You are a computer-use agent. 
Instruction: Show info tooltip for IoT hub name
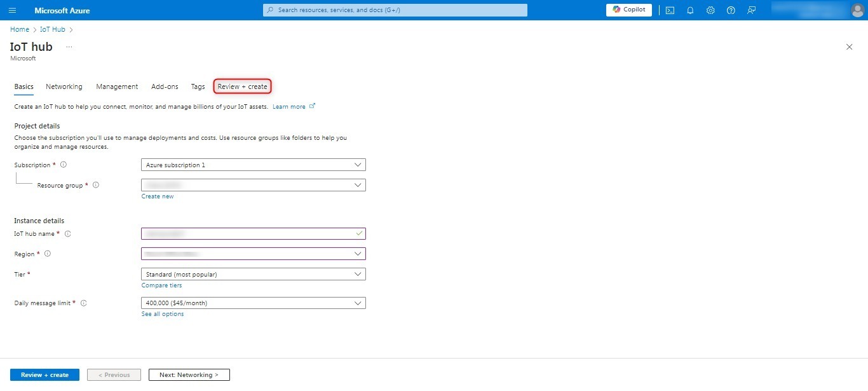click(68, 233)
